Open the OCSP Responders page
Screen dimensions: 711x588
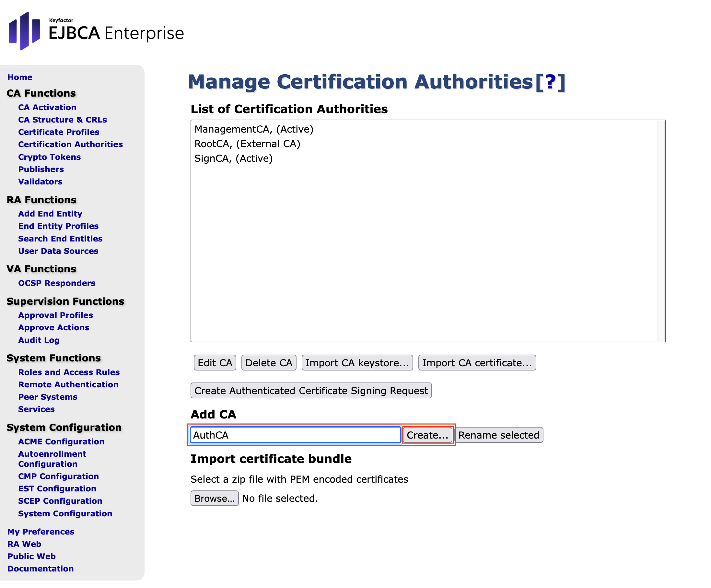56,283
